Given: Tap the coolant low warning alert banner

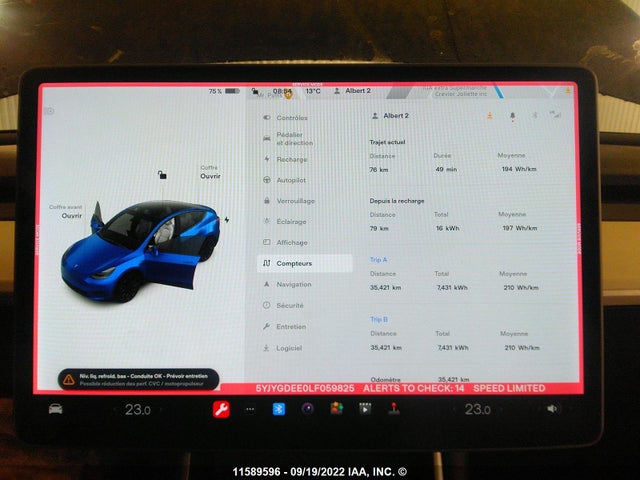Looking at the screenshot, I should (140, 380).
